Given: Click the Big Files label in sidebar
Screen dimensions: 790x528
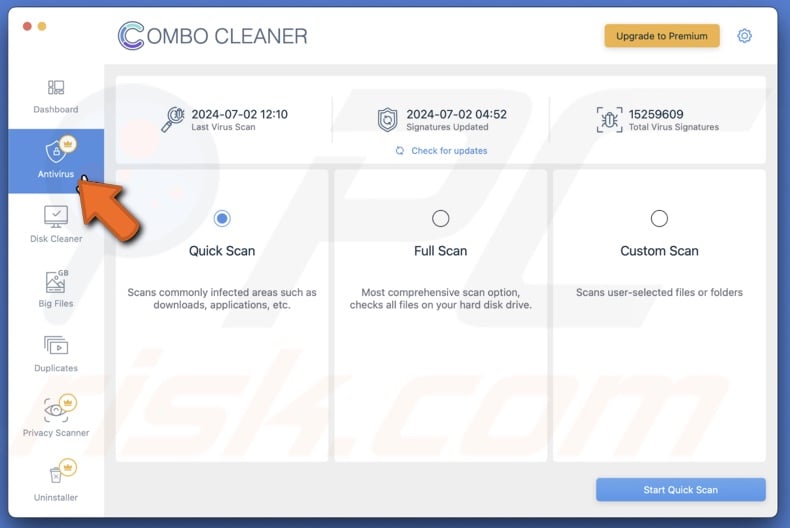Looking at the screenshot, I should tap(56, 303).
